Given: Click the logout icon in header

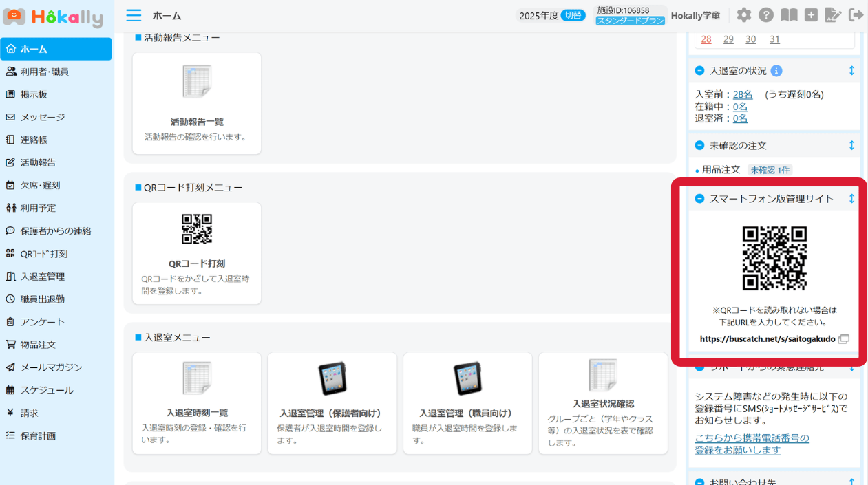Looking at the screenshot, I should point(856,15).
